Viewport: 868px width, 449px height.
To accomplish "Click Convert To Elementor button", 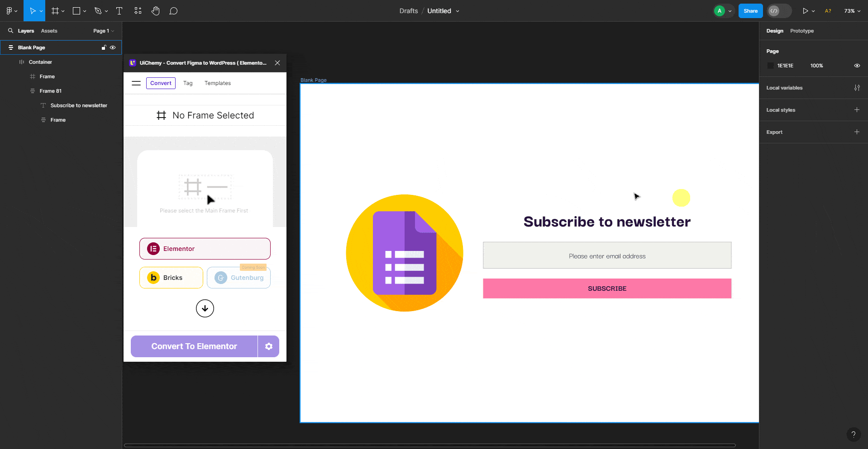I will [194, 346].
